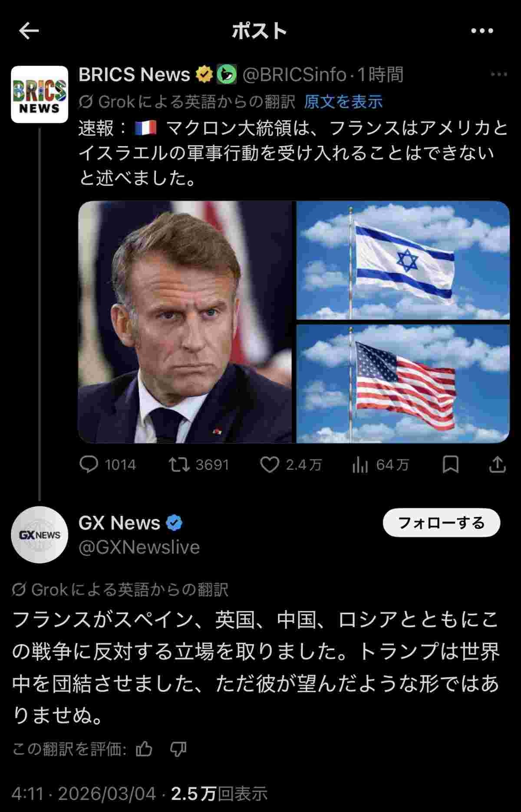Open the Israel flag image

coord(403,260)
